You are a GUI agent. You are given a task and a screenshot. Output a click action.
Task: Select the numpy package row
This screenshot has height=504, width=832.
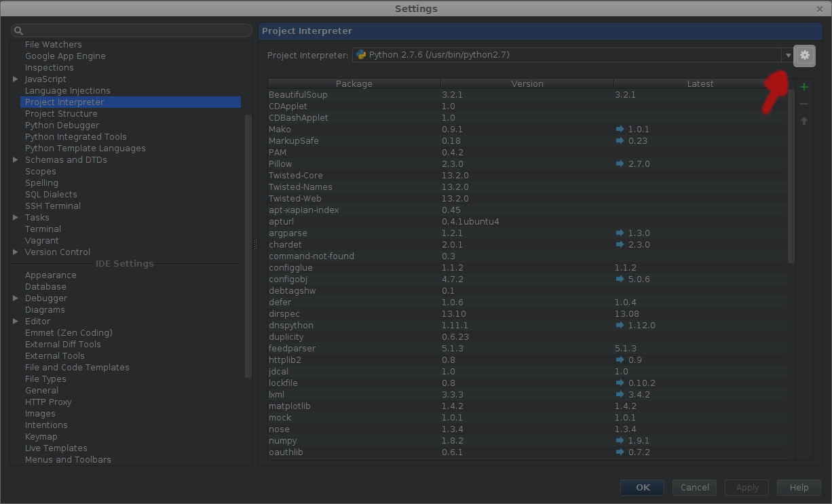click(x=527, y=441)
